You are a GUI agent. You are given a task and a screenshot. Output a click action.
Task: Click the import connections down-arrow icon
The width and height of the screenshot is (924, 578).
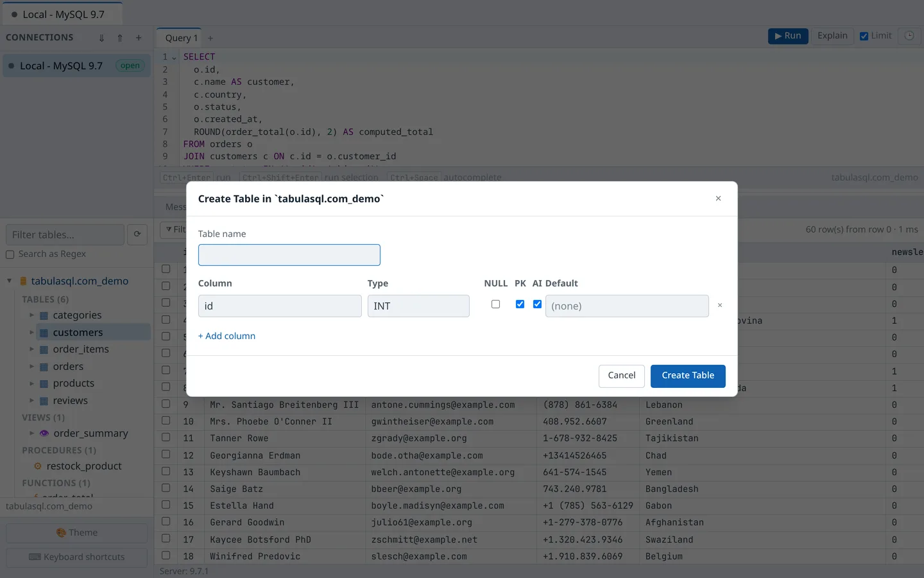[101, 38]
